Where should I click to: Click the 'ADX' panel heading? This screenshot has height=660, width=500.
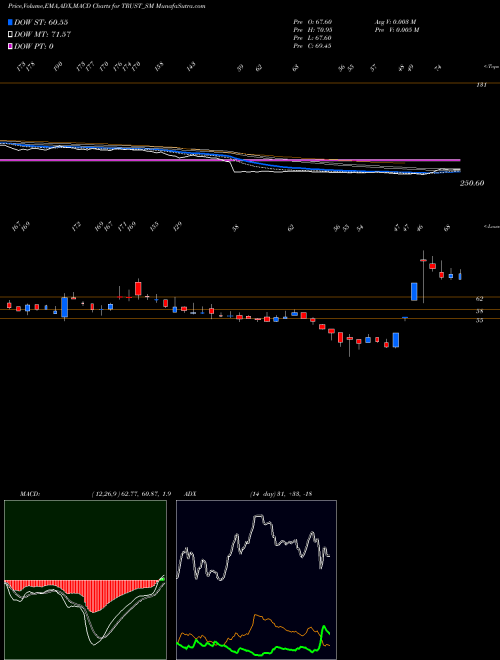tap(190, 494)
